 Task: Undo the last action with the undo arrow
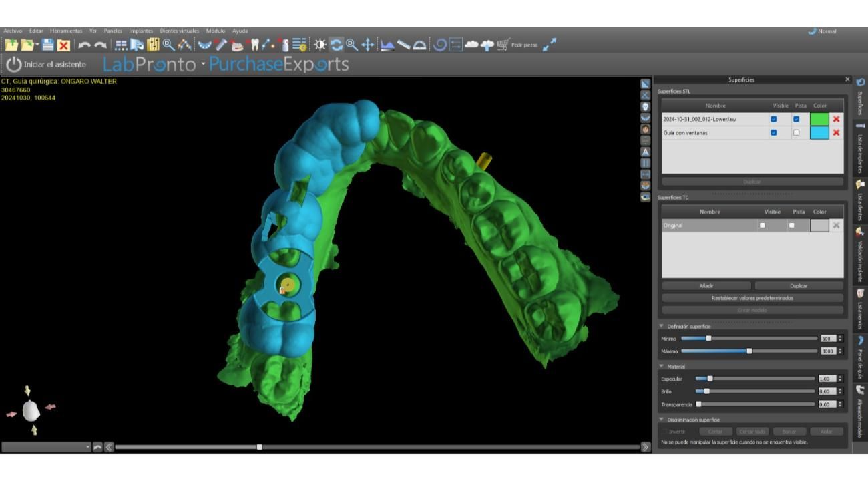pos(84,45)
